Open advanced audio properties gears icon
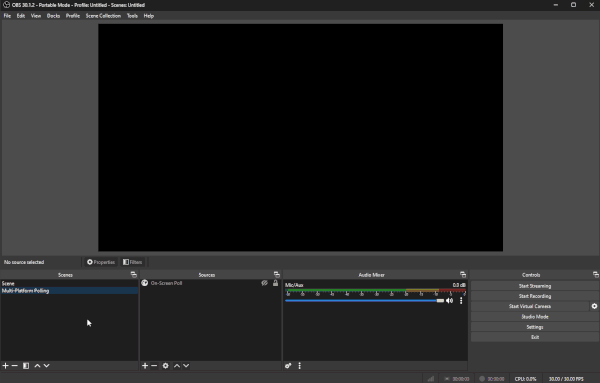 coord(288,366)
